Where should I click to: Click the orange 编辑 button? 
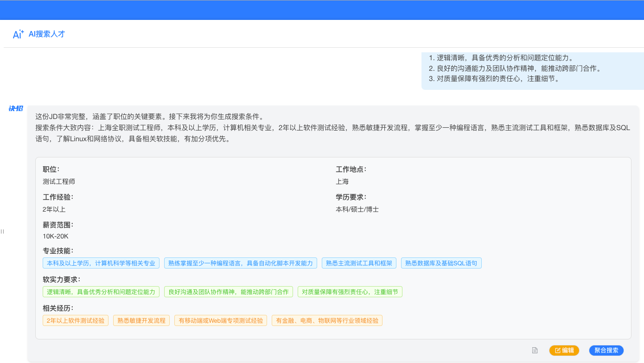[564, 350]
